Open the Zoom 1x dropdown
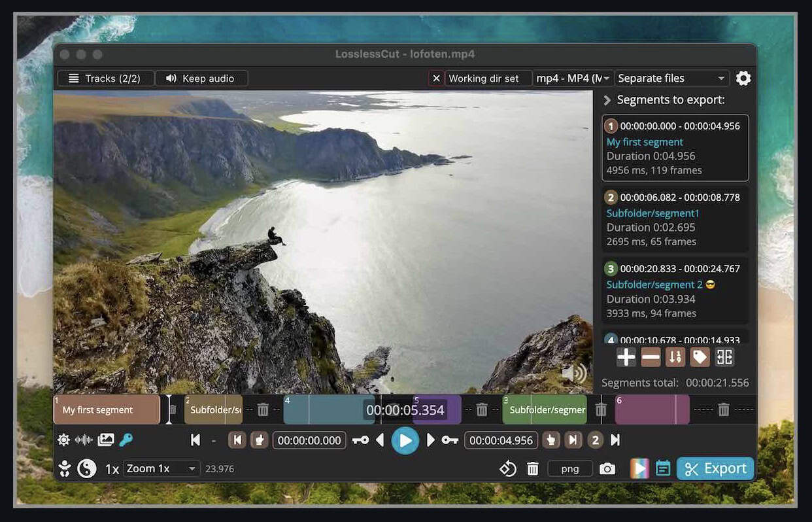 pyautogui.click(x=161, y=468)
